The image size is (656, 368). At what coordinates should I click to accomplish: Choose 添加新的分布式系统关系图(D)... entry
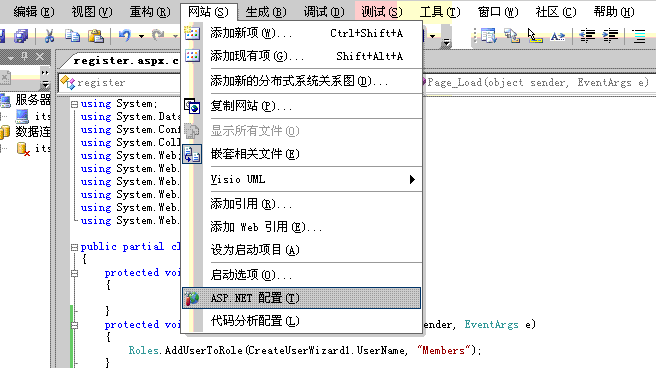(x=302, y=81)
